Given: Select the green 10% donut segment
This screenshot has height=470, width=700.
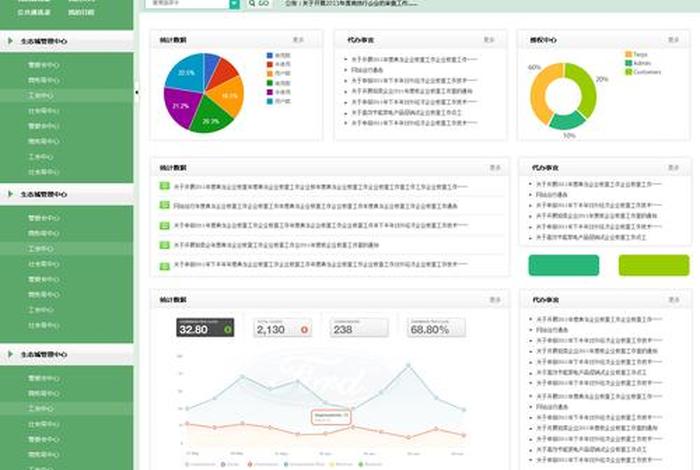Looking at the screenshot, I should pyautogui.click(x=567, y=121).
